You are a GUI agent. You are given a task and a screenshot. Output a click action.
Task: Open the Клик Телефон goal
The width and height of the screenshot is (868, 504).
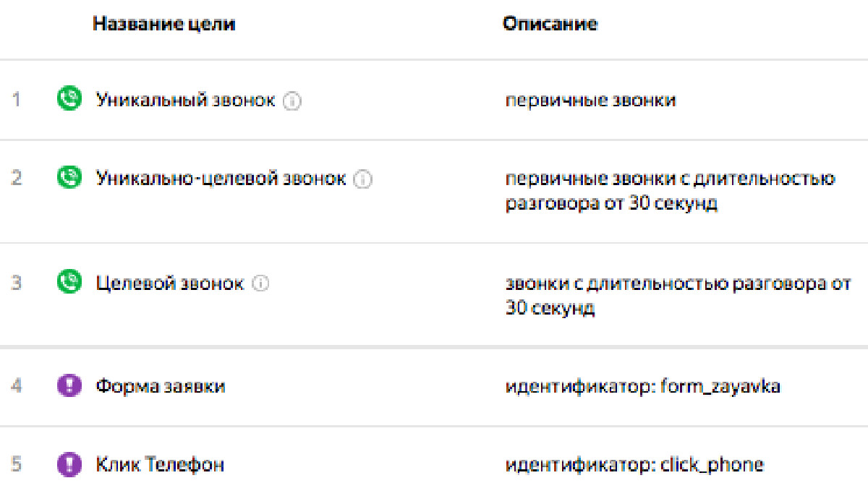click(159, 464)
